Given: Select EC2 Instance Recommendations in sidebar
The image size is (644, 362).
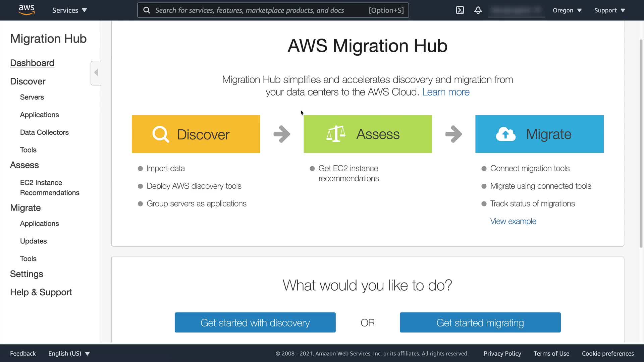Looking at the screenshot, I should click(x=50, y=187).
